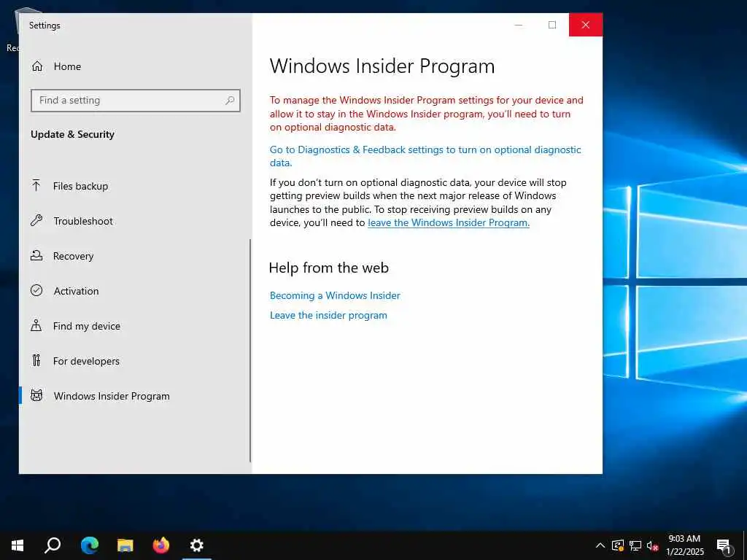
Task: Open Files backup settings
Action: (135, 186)
